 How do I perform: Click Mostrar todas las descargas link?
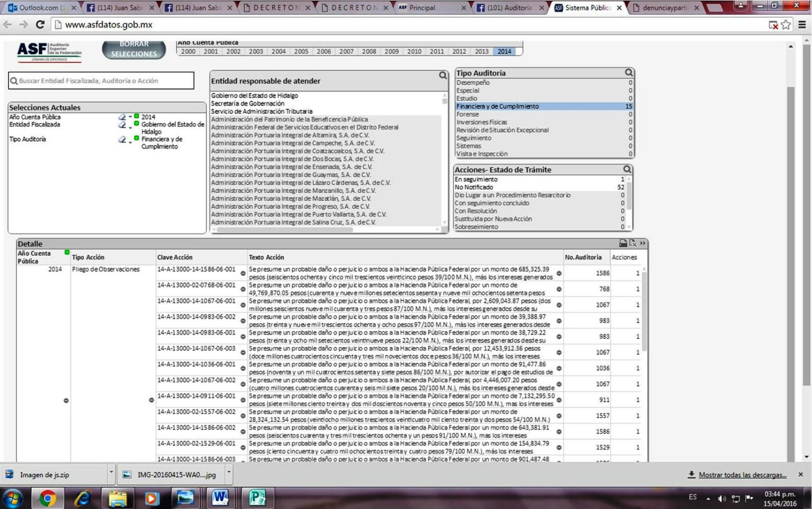pyautogui.click(x=742, y=475)
